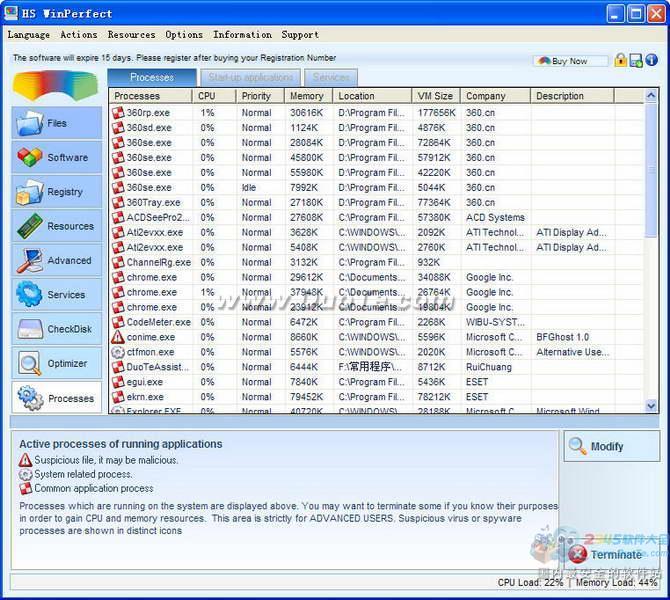Screen dimensions: 670x600
Task: Open the CheckDisk drive icon
Action: (30, 329)
